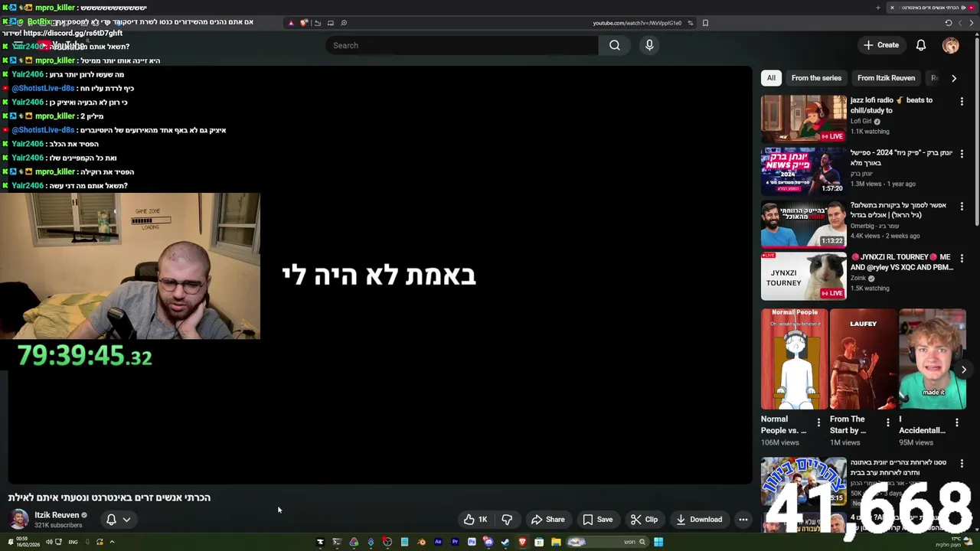Screen dimensions: 980x551
Task: Open the 1:57:20 Fake News 2024 video thumbnail
Action: pos(804,171)
